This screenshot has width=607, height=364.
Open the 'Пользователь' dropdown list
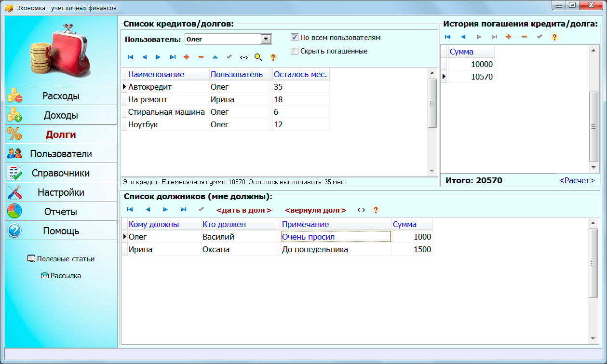coord(265,39)
